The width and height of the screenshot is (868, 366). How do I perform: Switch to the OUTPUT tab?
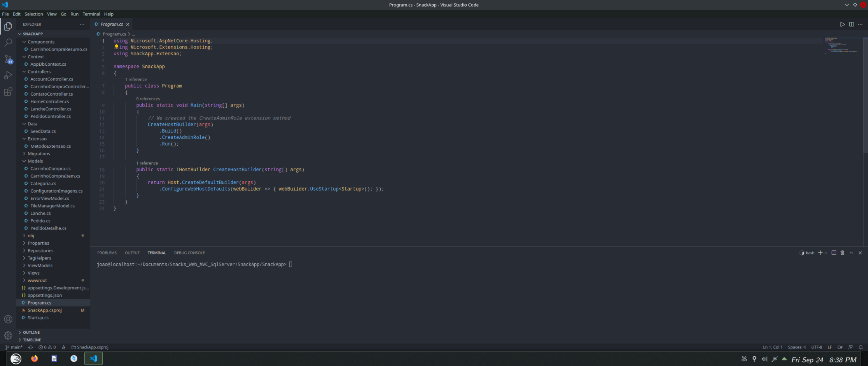tap(132, 253)
